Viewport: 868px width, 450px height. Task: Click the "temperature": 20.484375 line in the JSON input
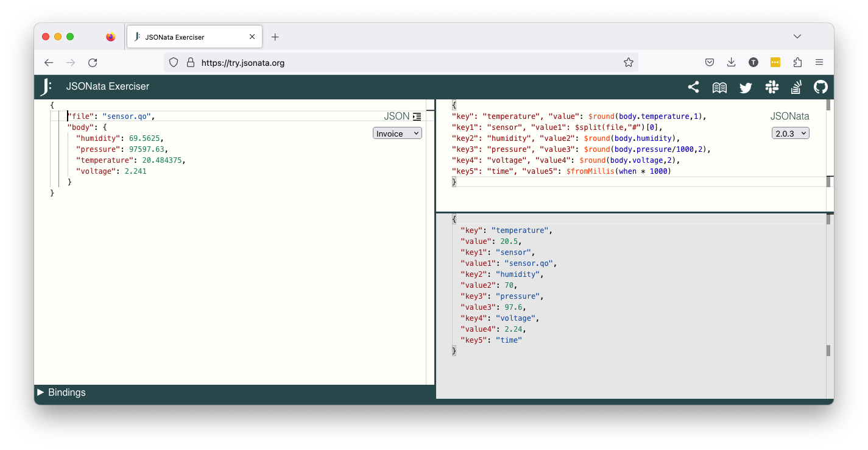130,160
